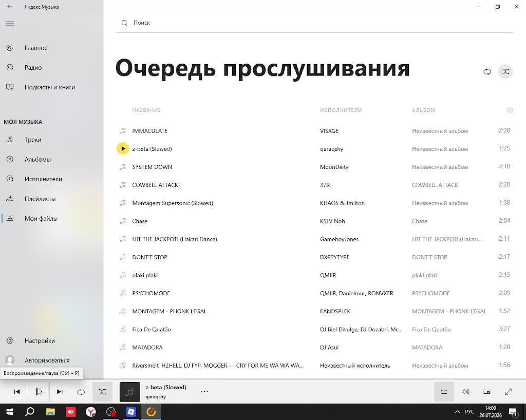The image size is (526, 420).
Task: Open three-dots menu for current track
Action: [204, 391]
